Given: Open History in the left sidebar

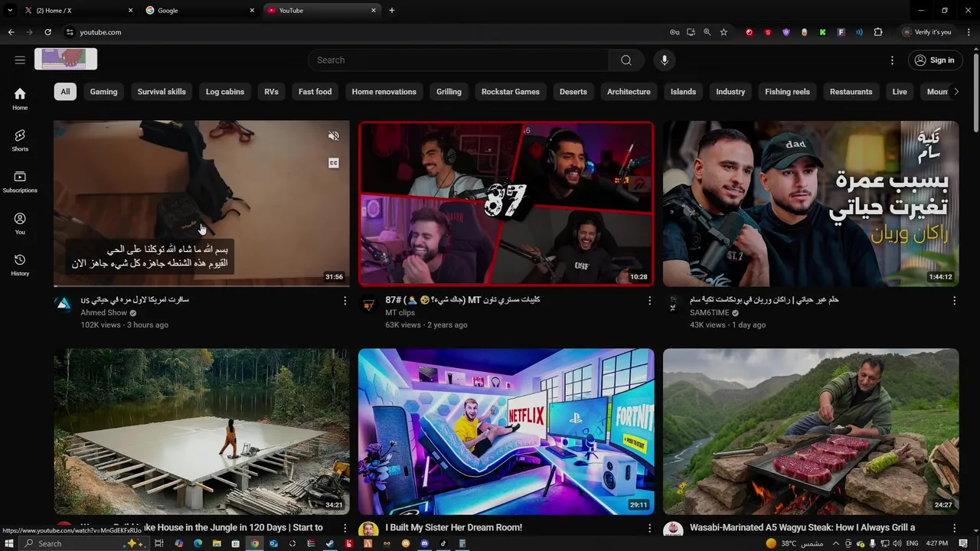Looking at the screenshot, I should click(x=20, y=265).
